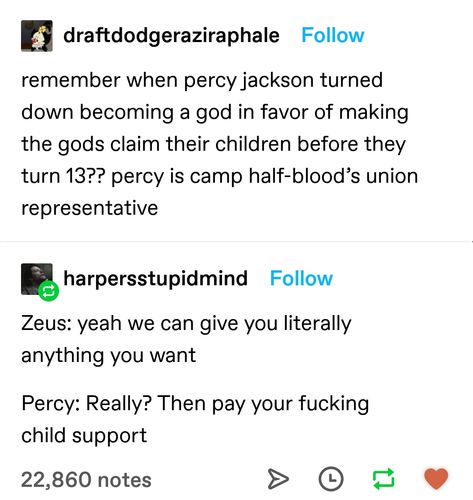This screenshot has width=473, height=500.
Task: Open harpersstupidmind's avatar picture
Action: [37, 279]
